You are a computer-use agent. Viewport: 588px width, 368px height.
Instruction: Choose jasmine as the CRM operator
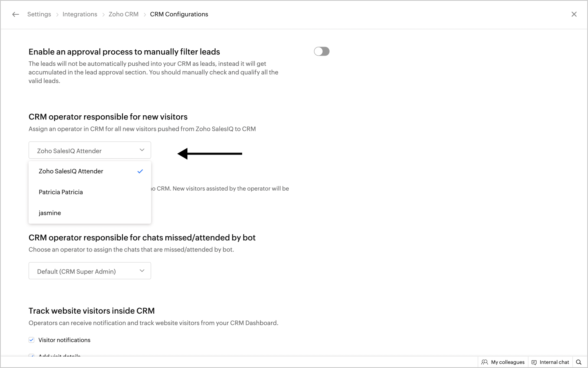point(90,213)
